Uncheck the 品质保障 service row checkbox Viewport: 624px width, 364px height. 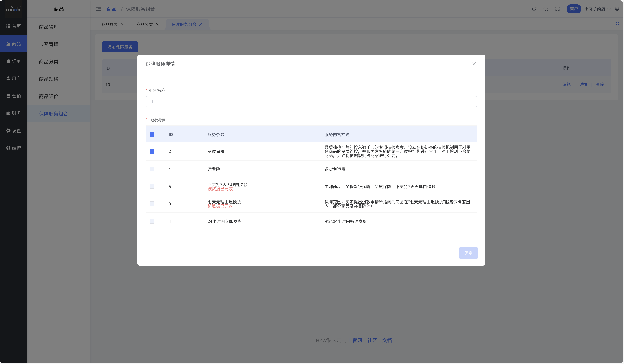coord(152,151)
